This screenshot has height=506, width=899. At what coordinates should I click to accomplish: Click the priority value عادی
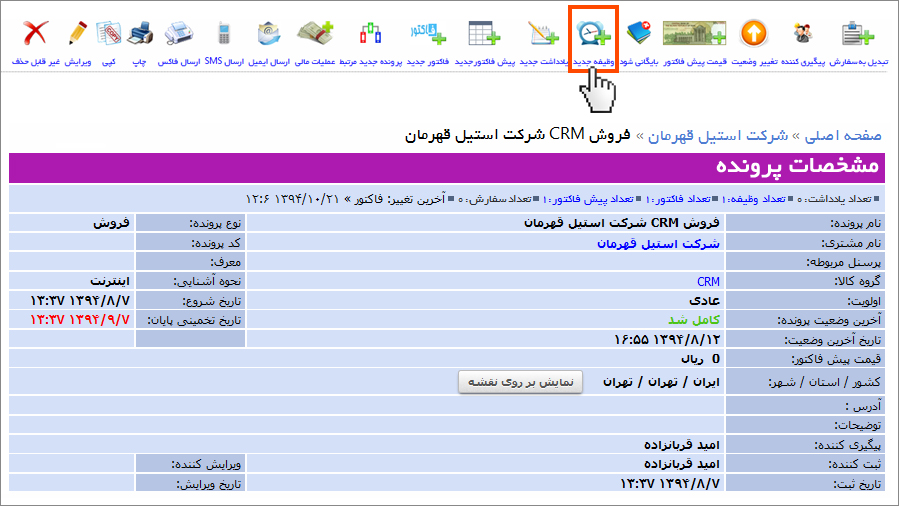pyautogui.click(x=704, y=301)
